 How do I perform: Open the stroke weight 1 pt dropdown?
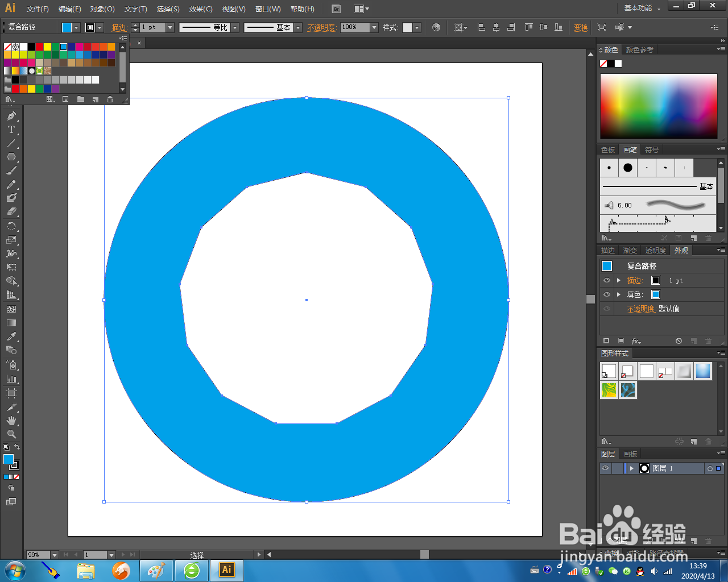pyautogui.click(x=170, y=27)
